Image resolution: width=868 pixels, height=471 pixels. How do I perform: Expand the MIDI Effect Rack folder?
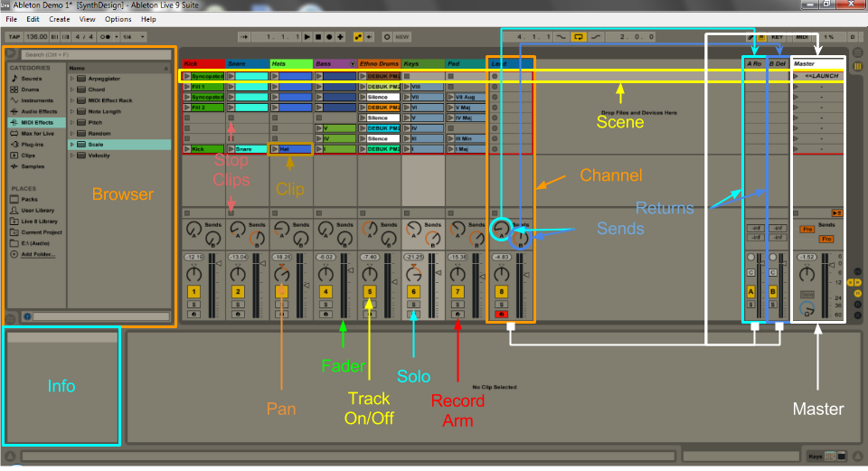click(72, 100)
